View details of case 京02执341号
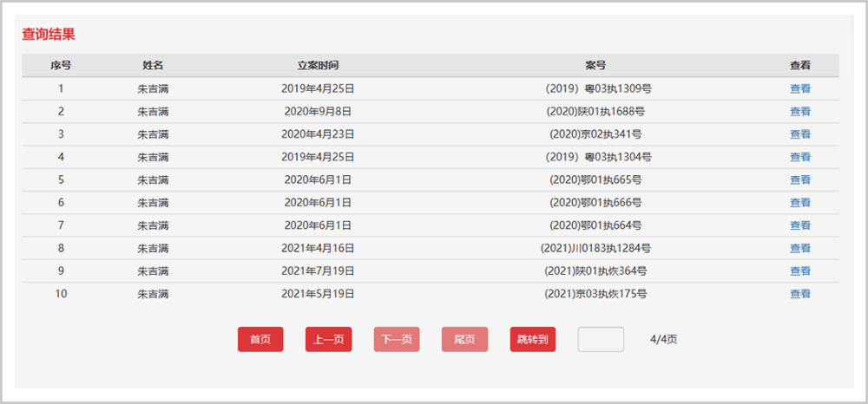 tap(799, 134)
